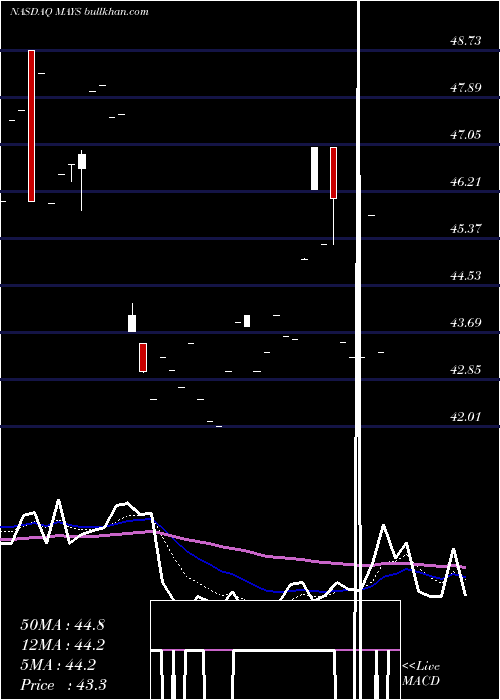Click the 47.89 price axis label
500x700 pixels.
point(466,88)
